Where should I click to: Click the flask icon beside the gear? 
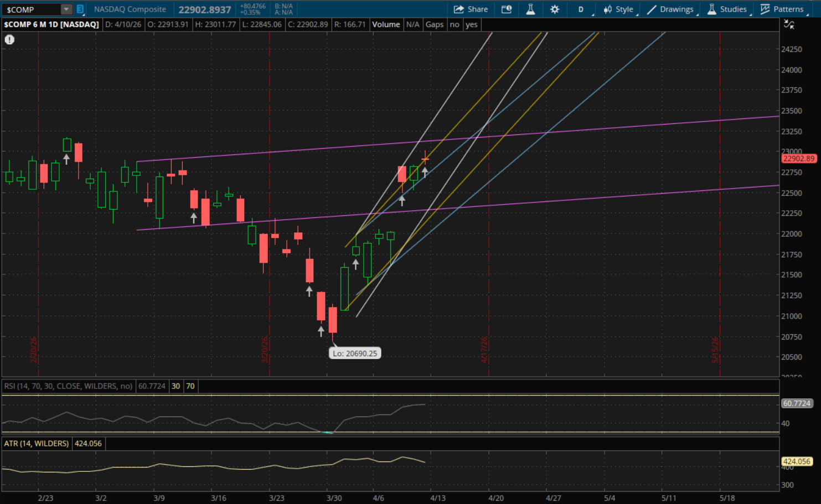530,9
